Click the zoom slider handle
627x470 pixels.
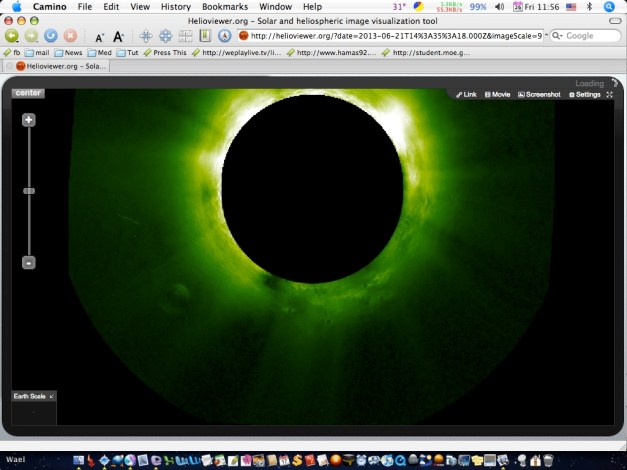click(x=29, y=191)
